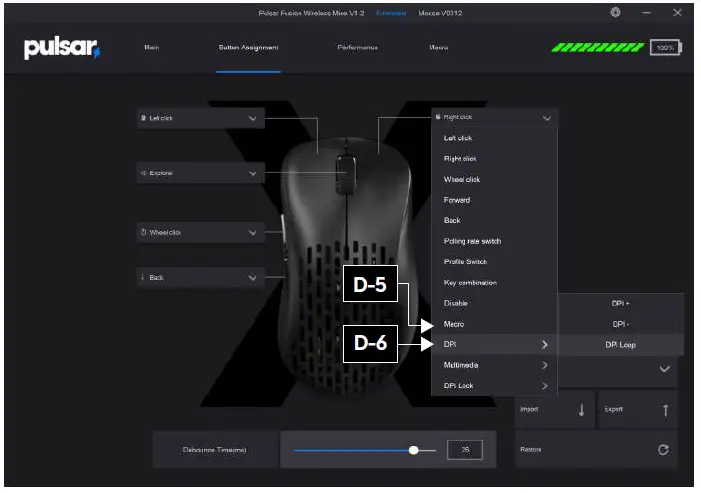The height and width of the screenshot is (493, 701).
Task: Open the settings gear icon in title bar
Action: coord(616,13)
